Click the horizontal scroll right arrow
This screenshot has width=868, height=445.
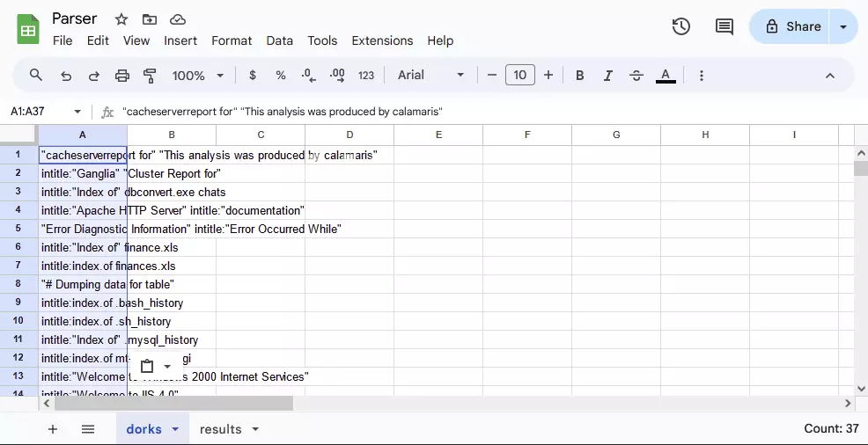pos(848,404)
